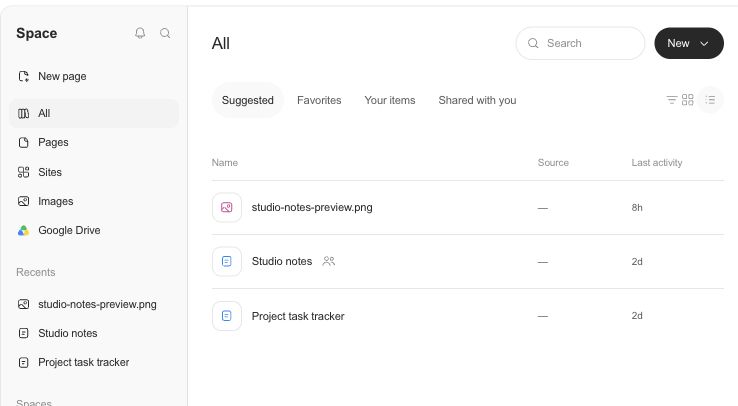Go to Images in sidebar

94,201
